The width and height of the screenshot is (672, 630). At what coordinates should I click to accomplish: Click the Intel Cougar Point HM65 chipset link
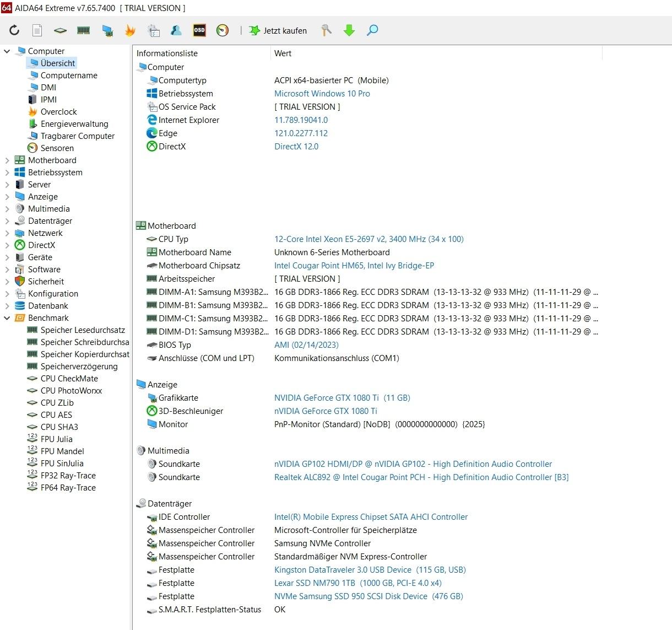click(x=354, y=266)
